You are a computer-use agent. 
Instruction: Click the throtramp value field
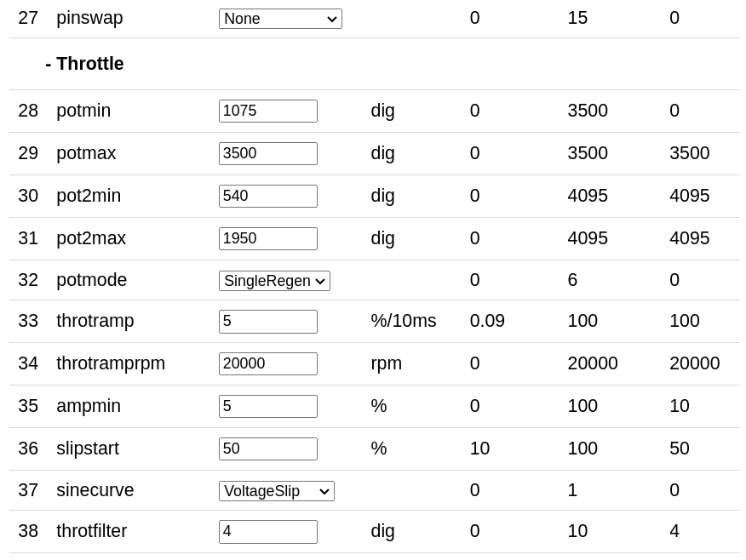pyautogui.click(x=267, y=322)
